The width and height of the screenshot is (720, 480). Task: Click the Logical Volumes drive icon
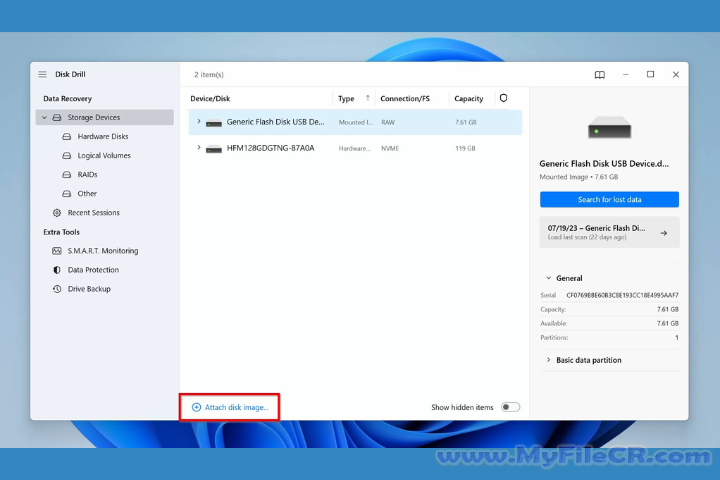pyautogui.click(x=67, y=156)
